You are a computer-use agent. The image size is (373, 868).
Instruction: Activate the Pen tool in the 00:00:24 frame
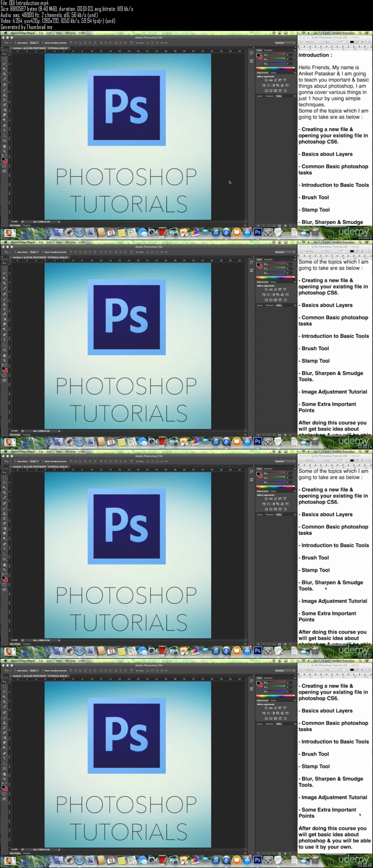pyautogui.click(x=4, y=334)
